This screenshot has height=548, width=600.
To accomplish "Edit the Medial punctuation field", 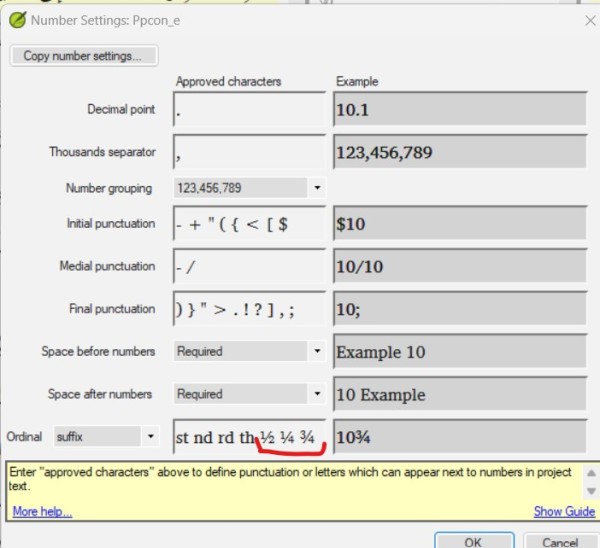I will 249,266.
